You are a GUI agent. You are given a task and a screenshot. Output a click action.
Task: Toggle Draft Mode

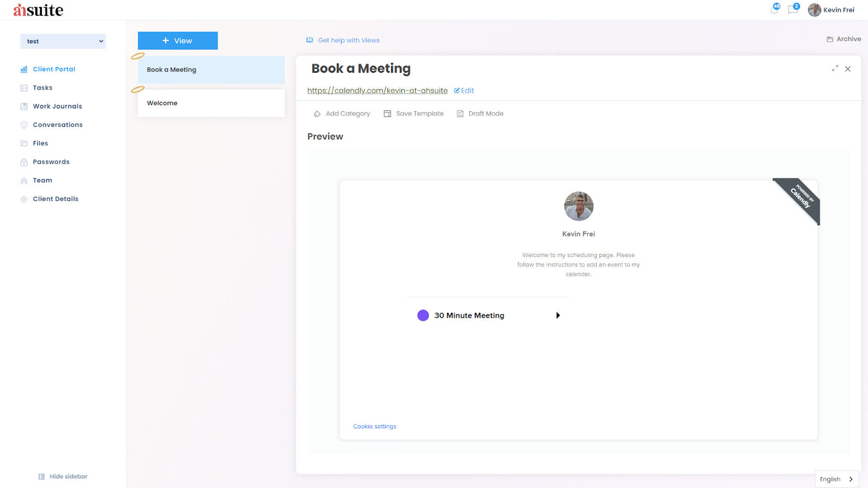point(486,114)
